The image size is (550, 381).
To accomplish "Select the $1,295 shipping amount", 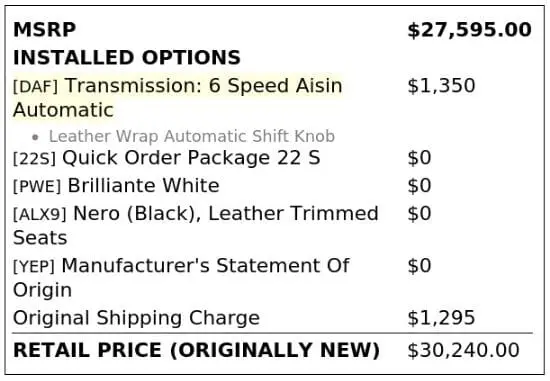I will click(441, 318).
